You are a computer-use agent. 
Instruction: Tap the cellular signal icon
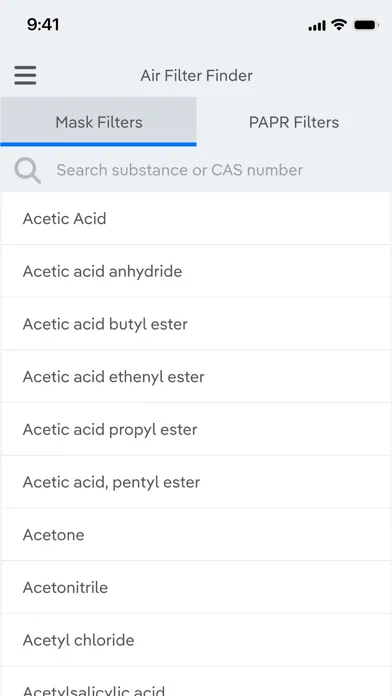click(x=317, y=26)
